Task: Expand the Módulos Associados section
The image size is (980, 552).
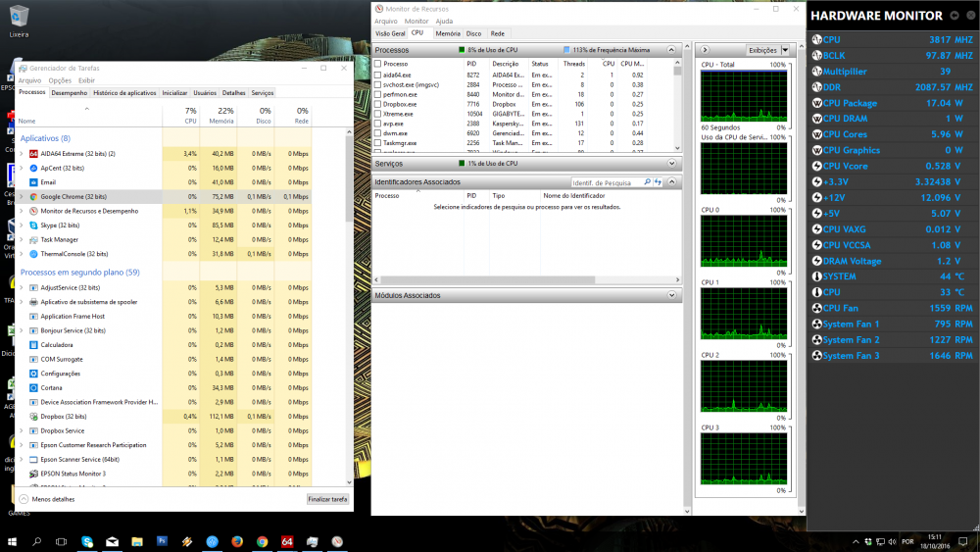Action: tap(672, 295)
